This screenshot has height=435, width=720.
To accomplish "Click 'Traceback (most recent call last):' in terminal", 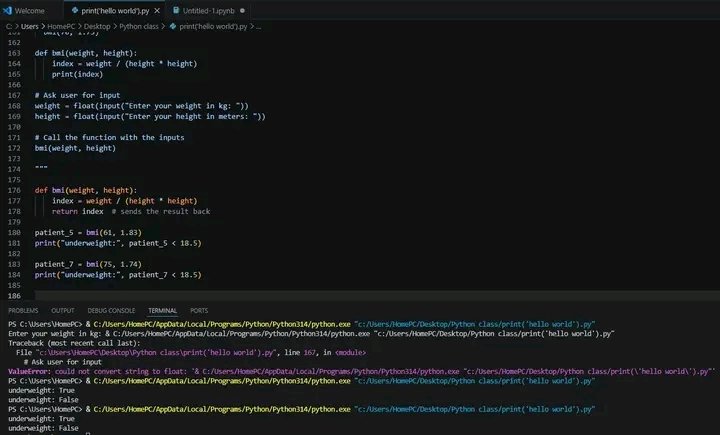I will click(74, 343).
